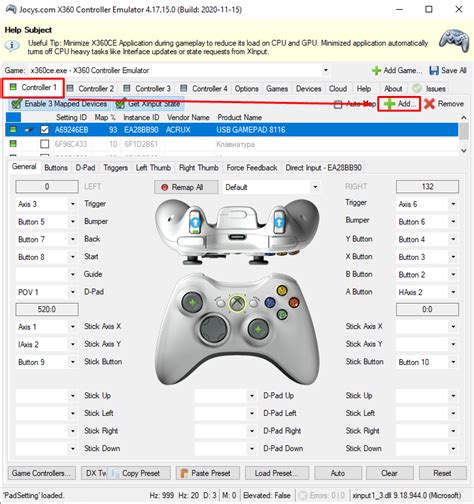474x504 pixels.
Task: Uncheck the ACRUX USB GAMEPAD 8116 checkbox
Action: click(x=44, y=129)
